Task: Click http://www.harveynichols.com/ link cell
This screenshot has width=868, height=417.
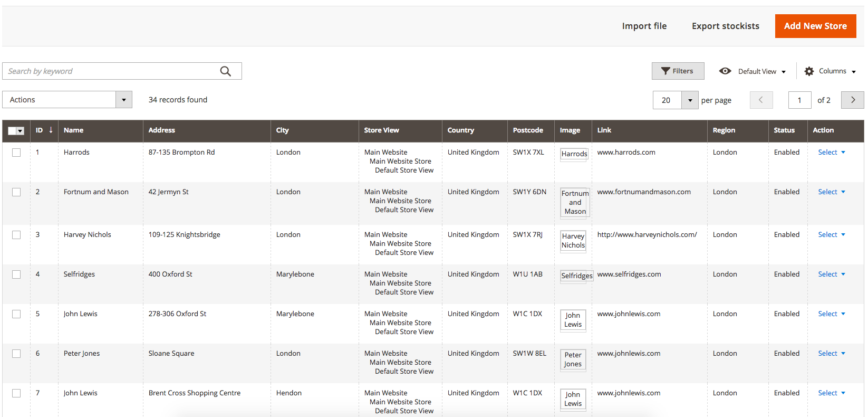Action: coord(647,234)
